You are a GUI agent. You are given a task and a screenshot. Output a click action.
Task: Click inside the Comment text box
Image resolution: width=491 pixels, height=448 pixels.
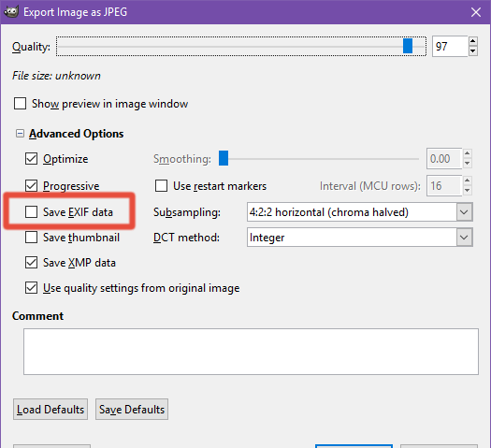(x=251, y=352)
